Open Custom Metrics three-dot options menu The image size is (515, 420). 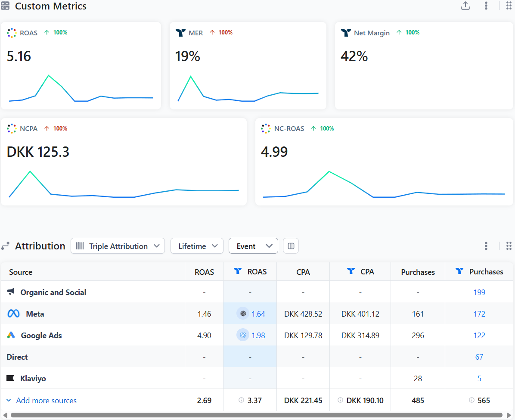tap(486, 6)
